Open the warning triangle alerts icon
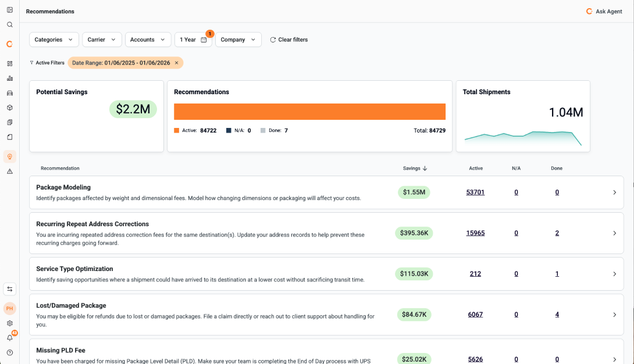 pos(9,171)
